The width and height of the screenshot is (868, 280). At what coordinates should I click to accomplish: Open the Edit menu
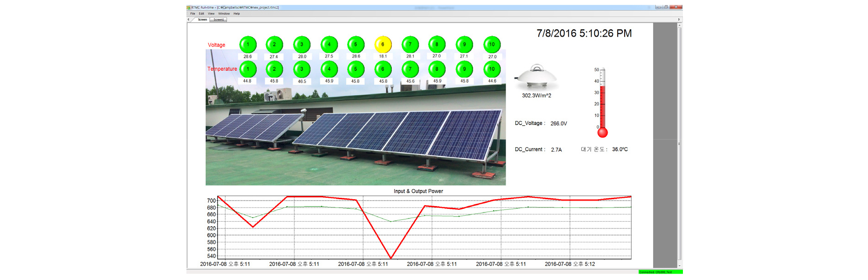(201, 14)
